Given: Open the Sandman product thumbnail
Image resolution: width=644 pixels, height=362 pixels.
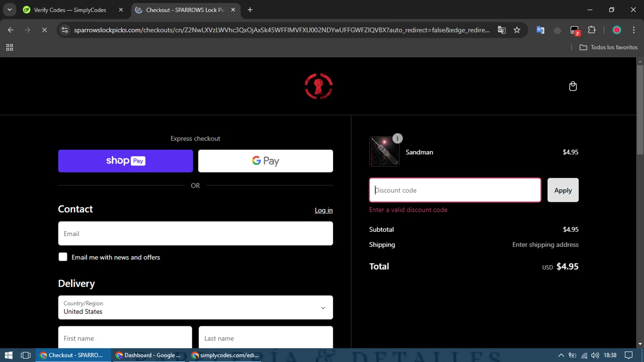Looking at the screenshot, I should [384, 152].
